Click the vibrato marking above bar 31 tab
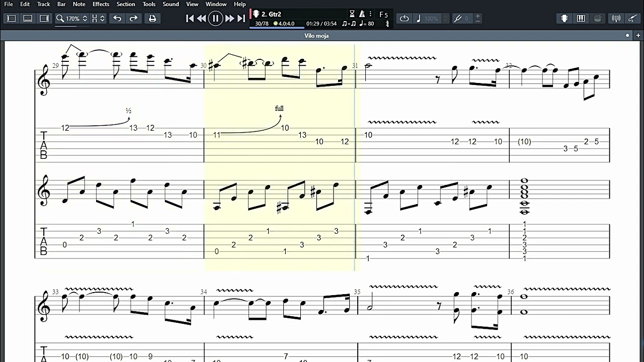This screenshot has width=644, height=362. [402, 122]
